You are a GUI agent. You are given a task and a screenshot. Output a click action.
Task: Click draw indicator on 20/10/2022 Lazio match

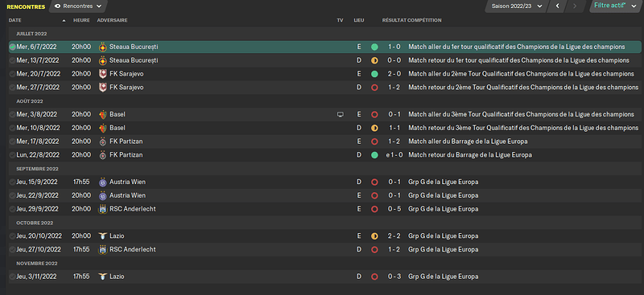click(374, 236)
